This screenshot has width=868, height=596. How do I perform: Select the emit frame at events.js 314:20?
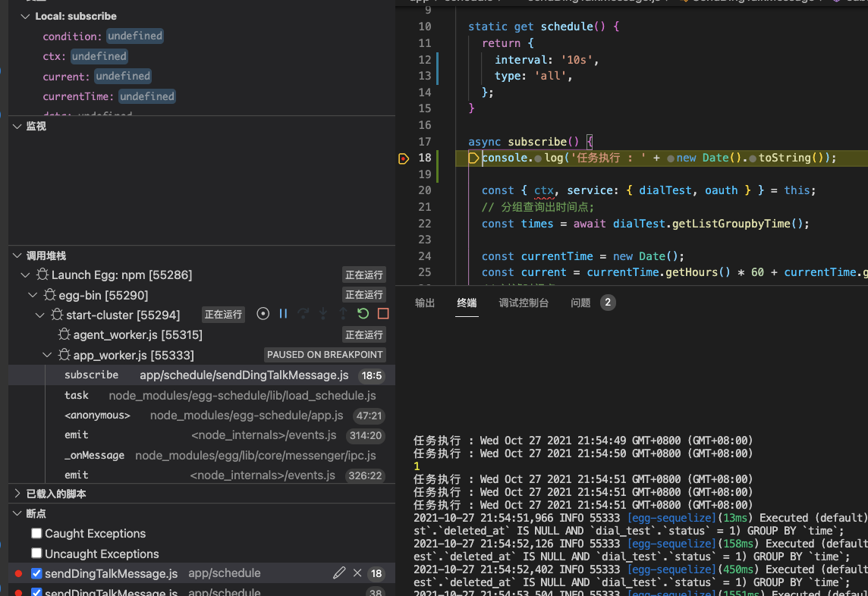pos(202,435)
